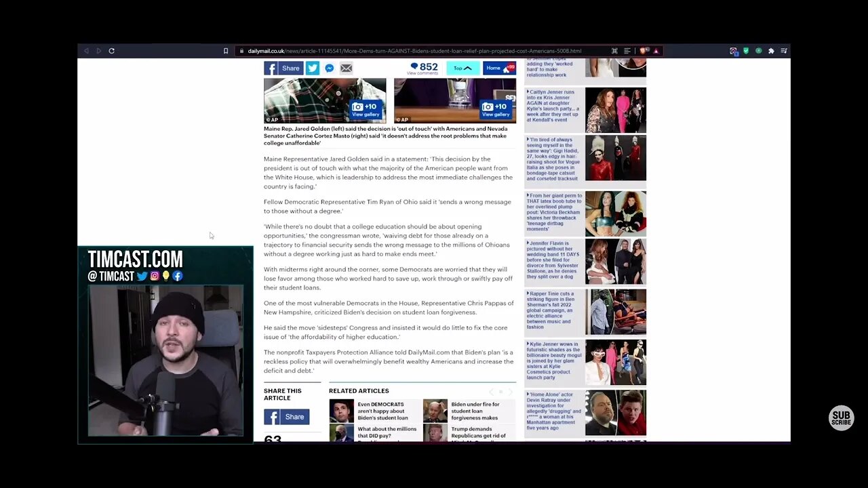
Task: Click the Facebook Share button at top of article
Action: click(283, 68)
